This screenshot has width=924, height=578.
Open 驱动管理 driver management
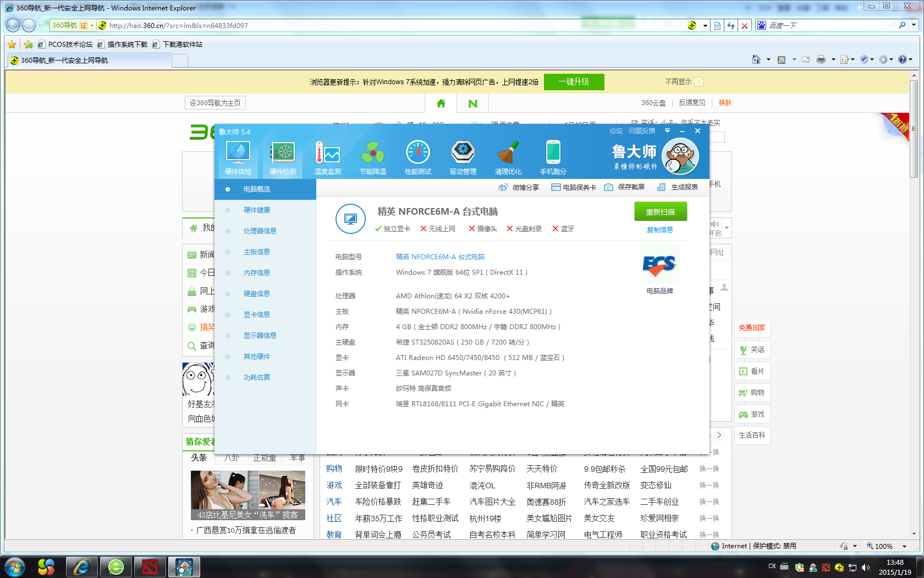point(463,158)
